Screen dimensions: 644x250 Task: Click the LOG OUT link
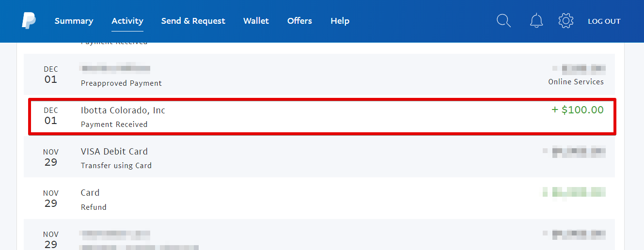pos(604,21)
